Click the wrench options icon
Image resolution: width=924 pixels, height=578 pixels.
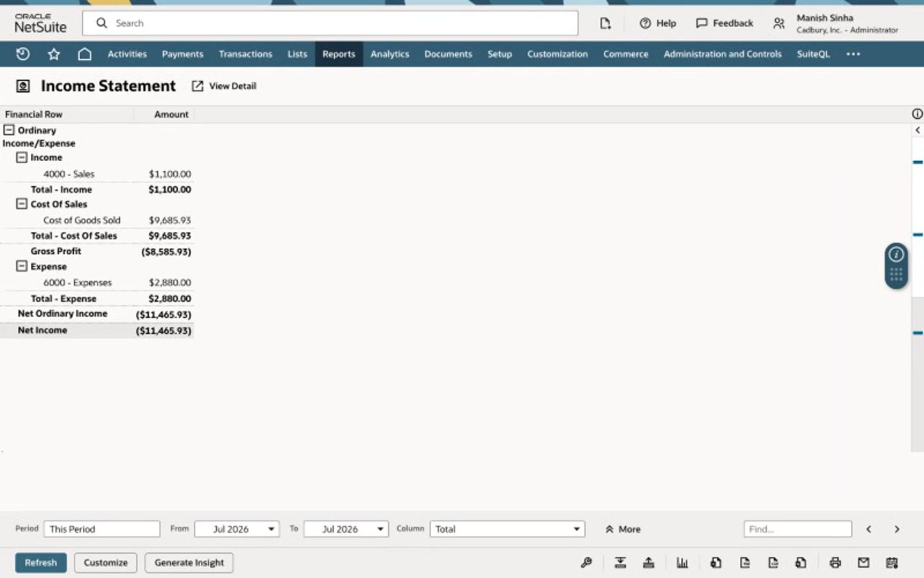tap(586, 563)
